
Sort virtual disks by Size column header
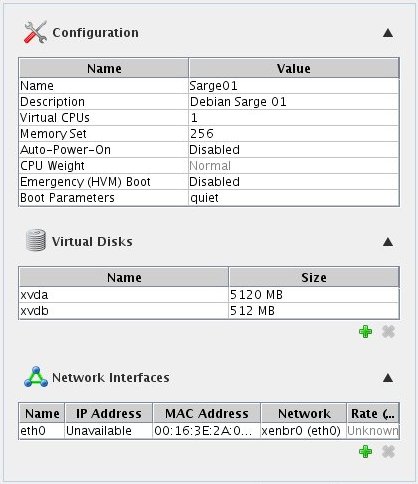click(314, 277)
